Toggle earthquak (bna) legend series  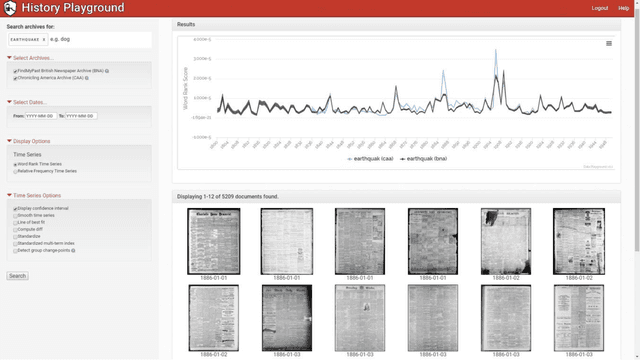pyautogui.click(x=423, y=159)
